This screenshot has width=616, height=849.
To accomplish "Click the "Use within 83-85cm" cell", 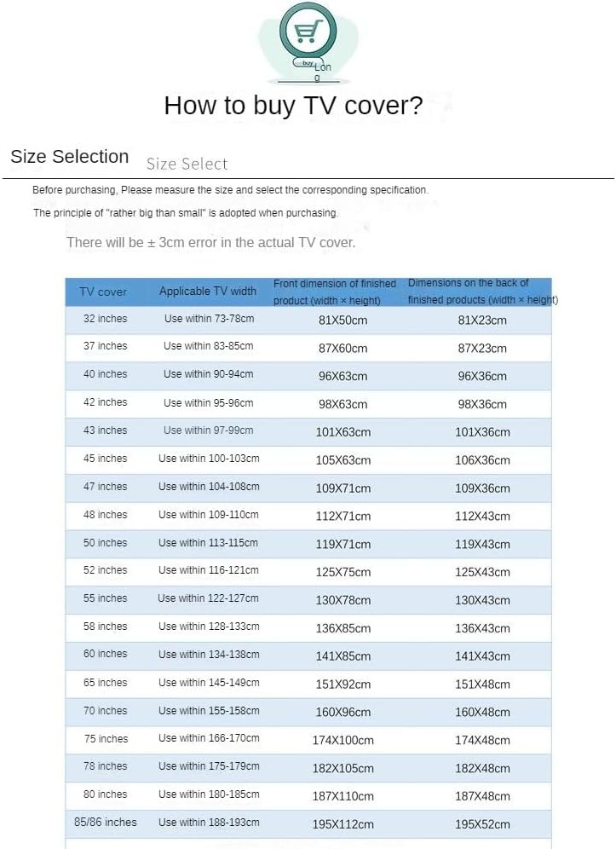I will click(209, 346).
